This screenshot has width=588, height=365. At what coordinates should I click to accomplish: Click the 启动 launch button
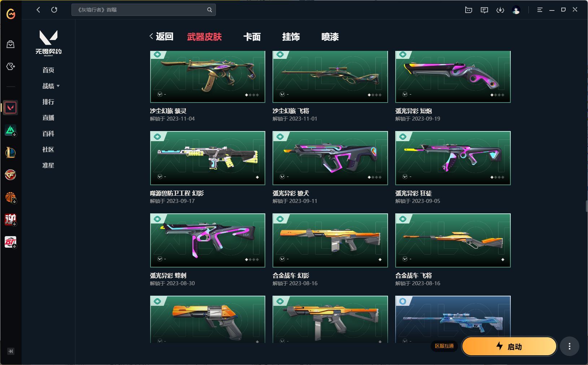tap(509, 347)
